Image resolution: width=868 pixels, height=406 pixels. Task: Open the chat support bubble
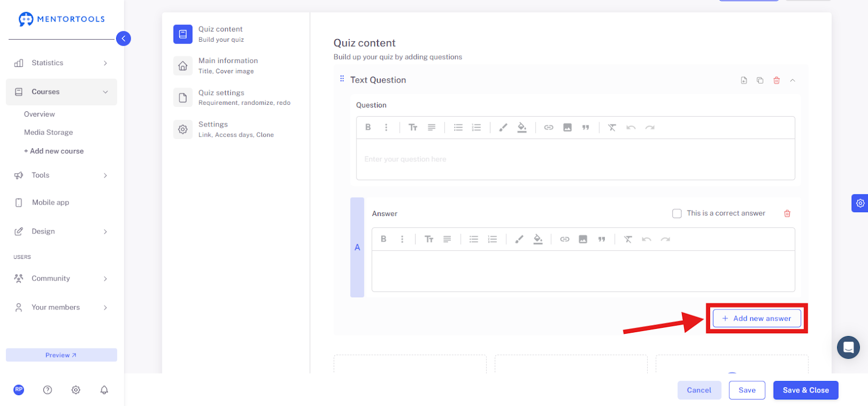848,347
